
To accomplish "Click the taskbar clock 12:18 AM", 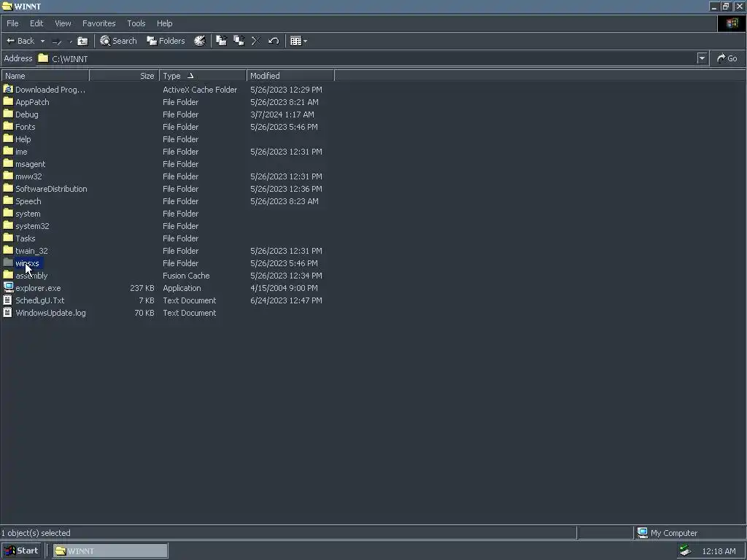I will [719, 551].
